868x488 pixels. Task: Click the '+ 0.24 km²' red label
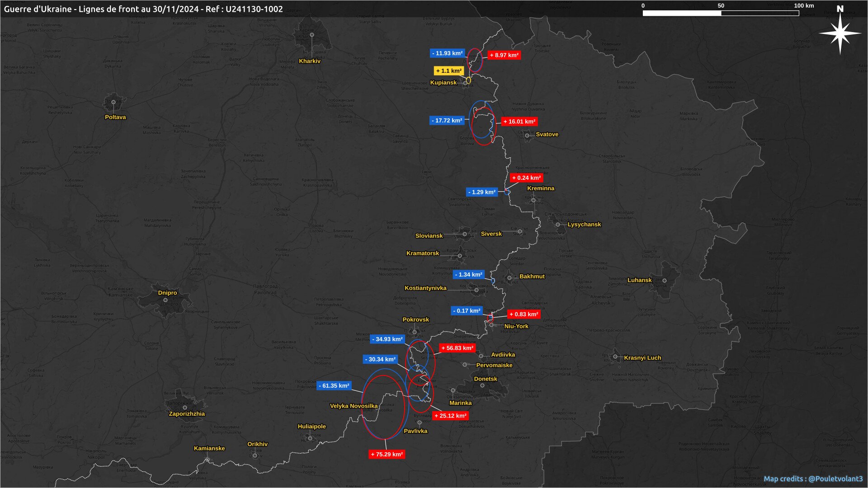tap(526, 178)
